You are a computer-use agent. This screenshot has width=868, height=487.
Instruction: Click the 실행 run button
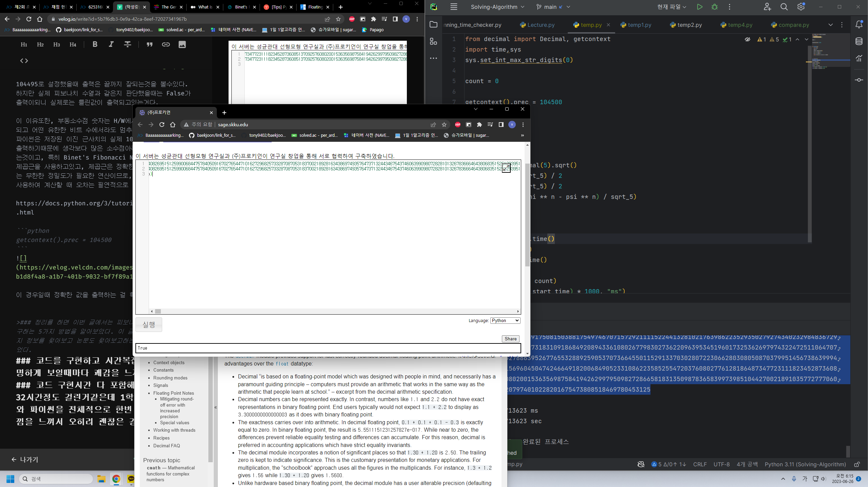(x=149, y=324)
